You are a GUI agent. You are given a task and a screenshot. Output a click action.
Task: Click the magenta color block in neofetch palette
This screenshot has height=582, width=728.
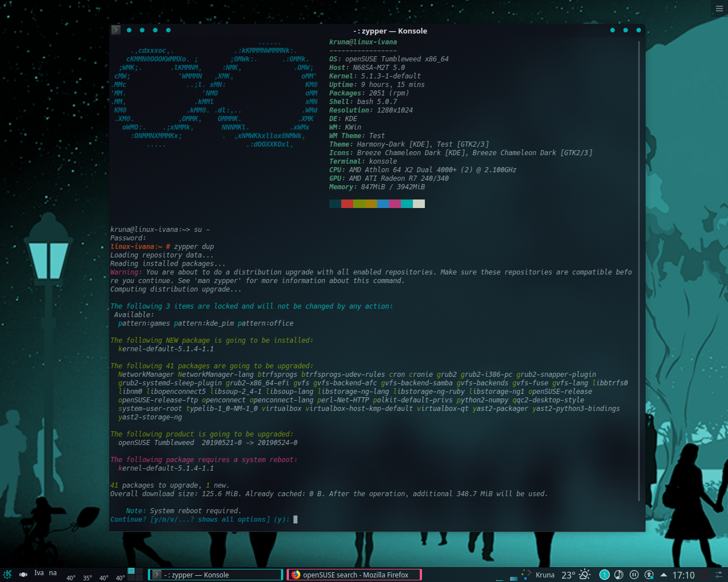(395, 203)
